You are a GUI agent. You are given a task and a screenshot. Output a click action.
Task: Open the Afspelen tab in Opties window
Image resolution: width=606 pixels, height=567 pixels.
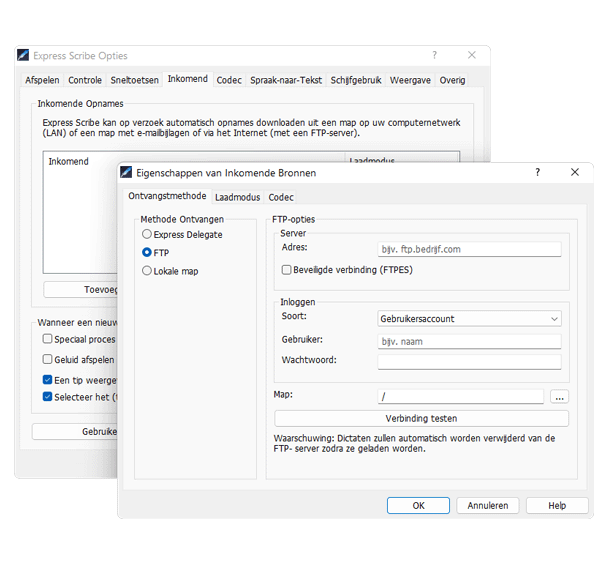pos(42,80)
